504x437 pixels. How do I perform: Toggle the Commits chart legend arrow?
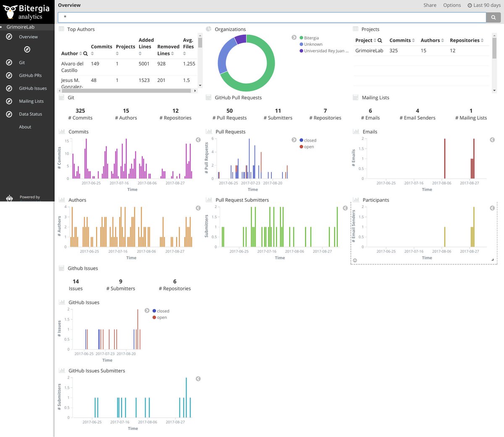point(198,140)
